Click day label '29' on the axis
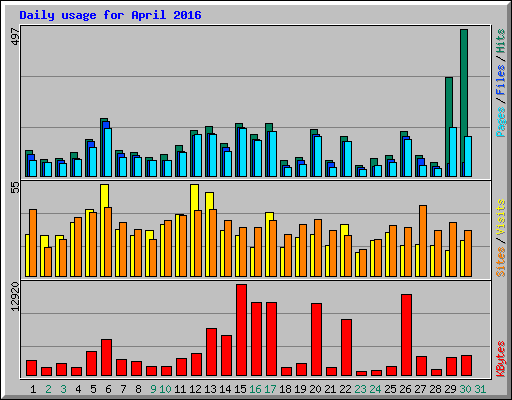512x400 pixels. pos(450,389)
